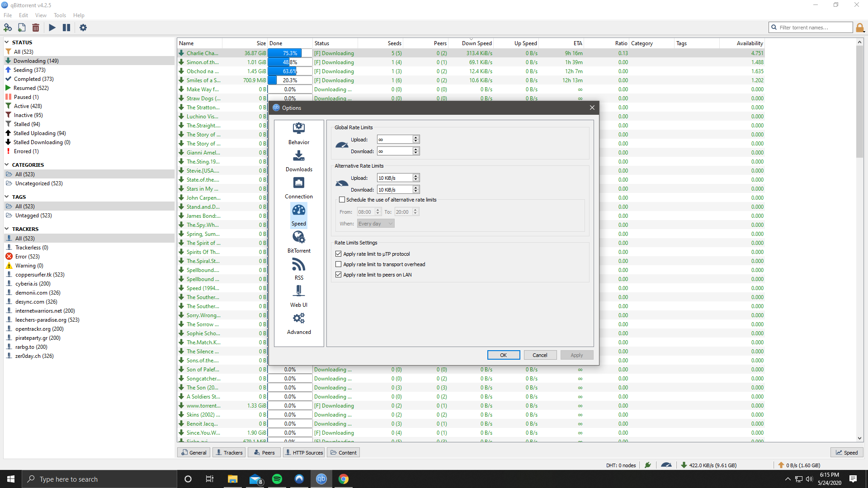The height and width of the screenshot is (488, 868).
Task: Open the When 'Every day' dropdown
Action: click(x=376, y=224)
